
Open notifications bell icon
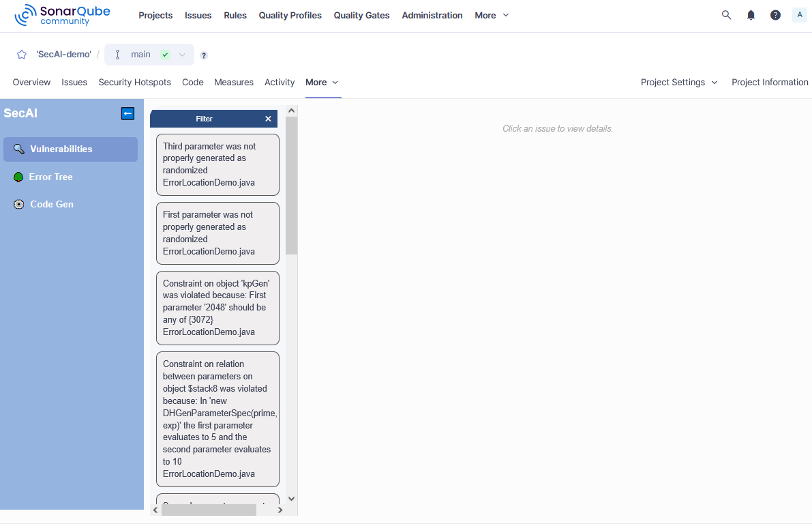(x=751, y=15)
